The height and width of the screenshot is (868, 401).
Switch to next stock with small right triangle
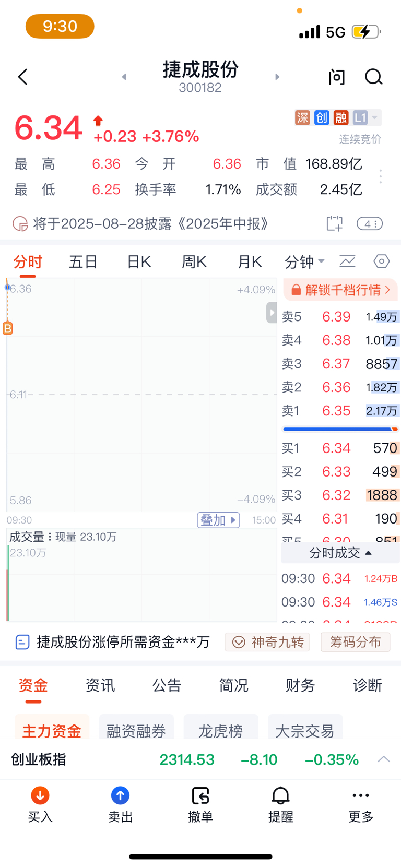tap(277, 77)
